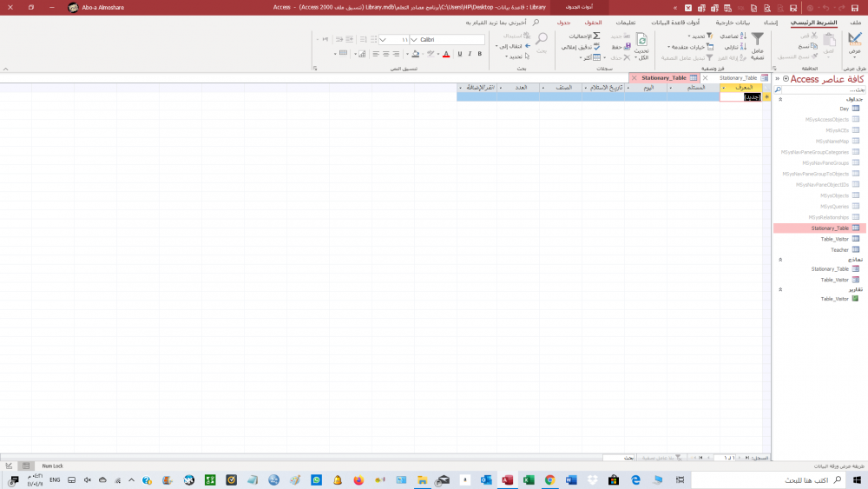
Task: Open Teacher table in navigation pane
Action: pos(838,249)
